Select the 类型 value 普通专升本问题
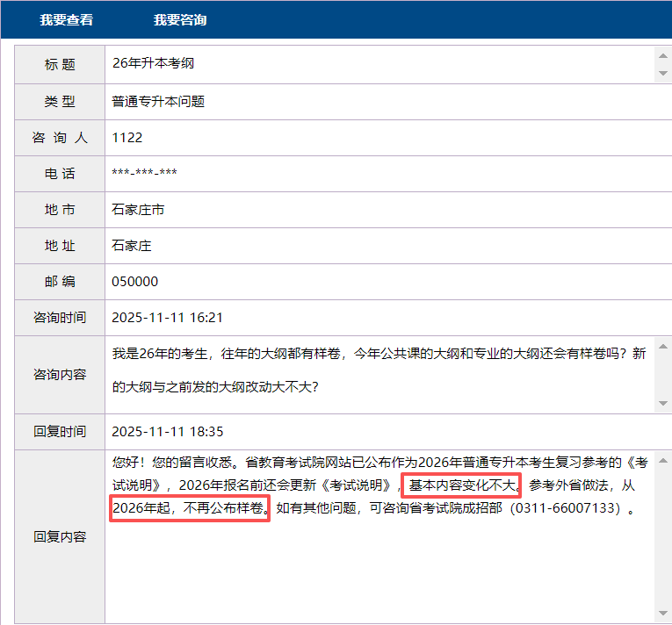Viewport: 672px width, 625px height. (x=158, y=101)
